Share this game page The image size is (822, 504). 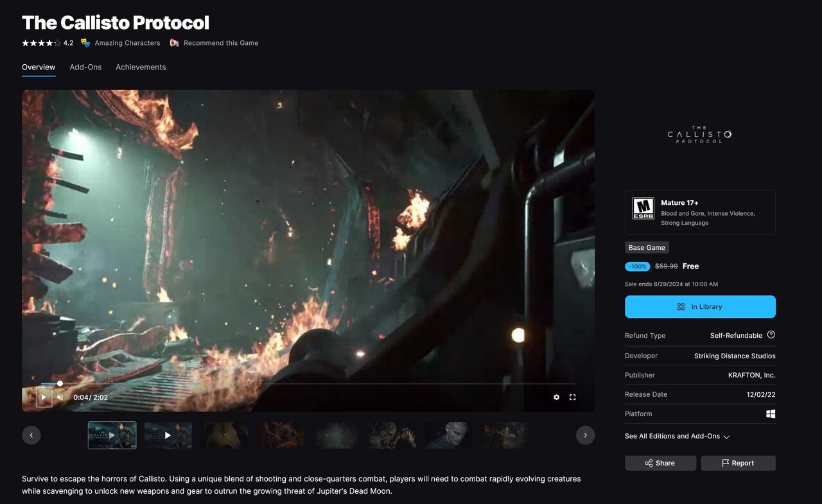click(x=660, y=463)
